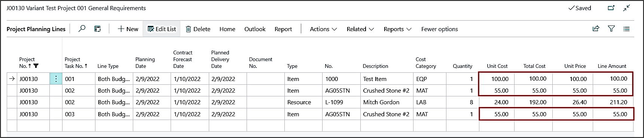
Task: Expand the Actions dropdown
Action: [323, 29]
